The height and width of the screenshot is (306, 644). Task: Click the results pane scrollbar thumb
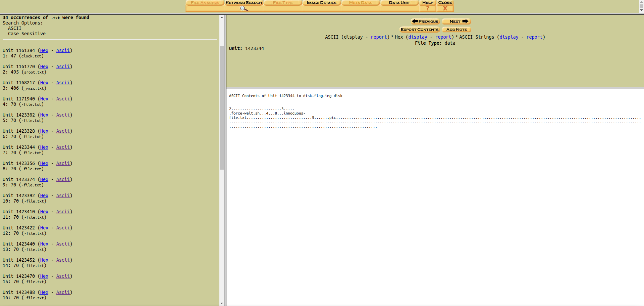pos(222,107)
